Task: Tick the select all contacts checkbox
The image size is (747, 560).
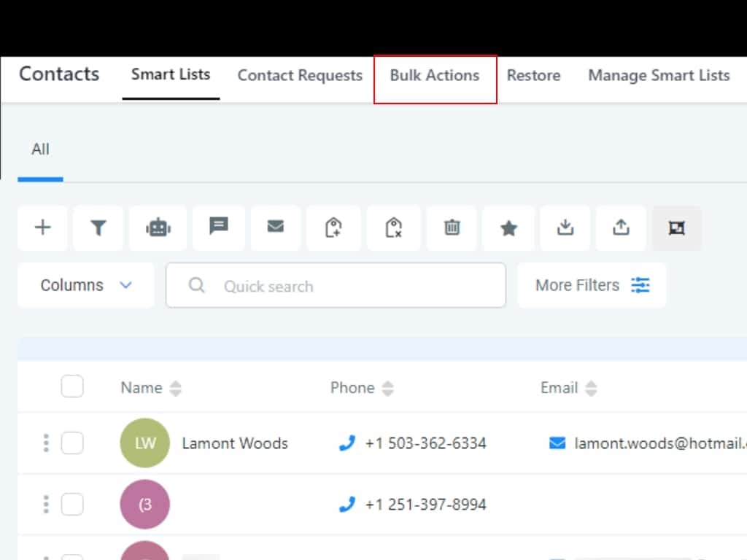Action: point(72,386)
